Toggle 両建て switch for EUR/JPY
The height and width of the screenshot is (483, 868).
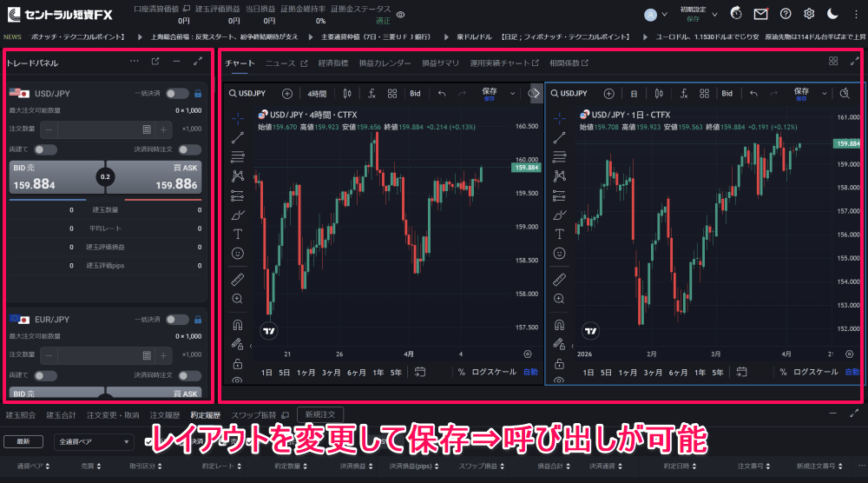pos(45,375)
